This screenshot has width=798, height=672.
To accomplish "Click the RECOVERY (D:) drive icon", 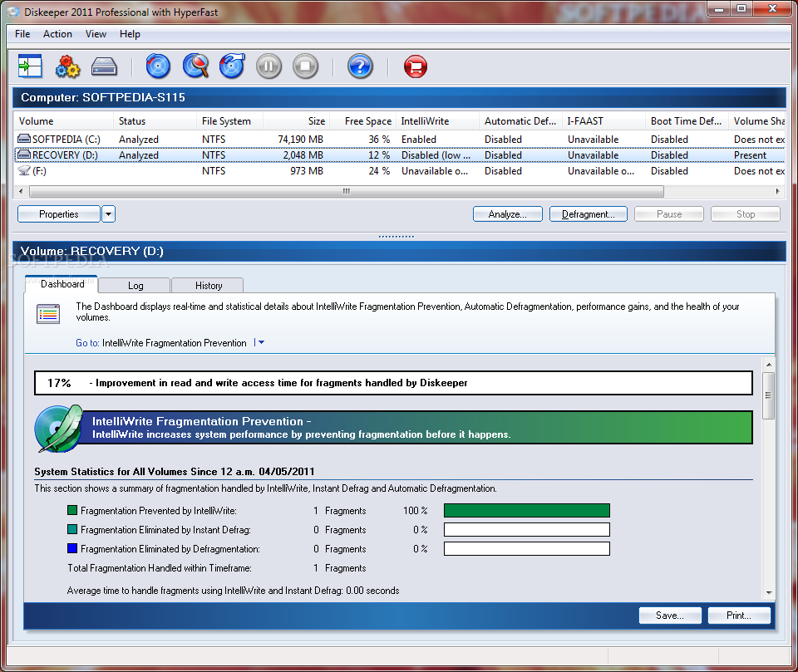I will click(24, 155).
